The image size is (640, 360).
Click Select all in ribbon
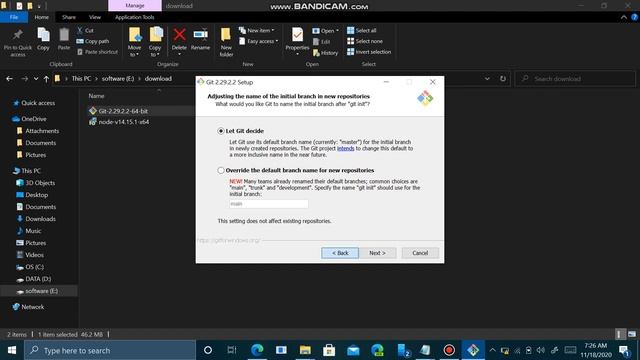point(362,31)
